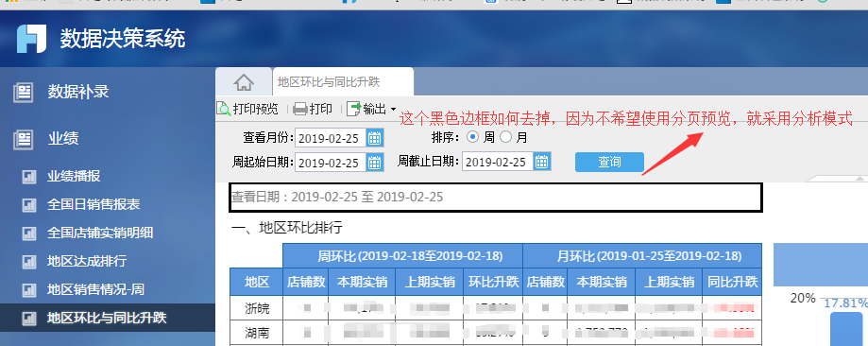868x346 pixels.
Task: Click the 同比升跌 column header
Action: [x=732, y=282]
